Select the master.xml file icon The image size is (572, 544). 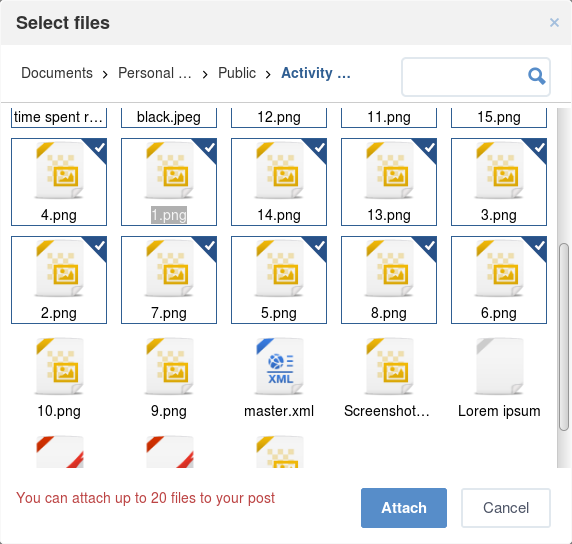(x=279, y=366)
